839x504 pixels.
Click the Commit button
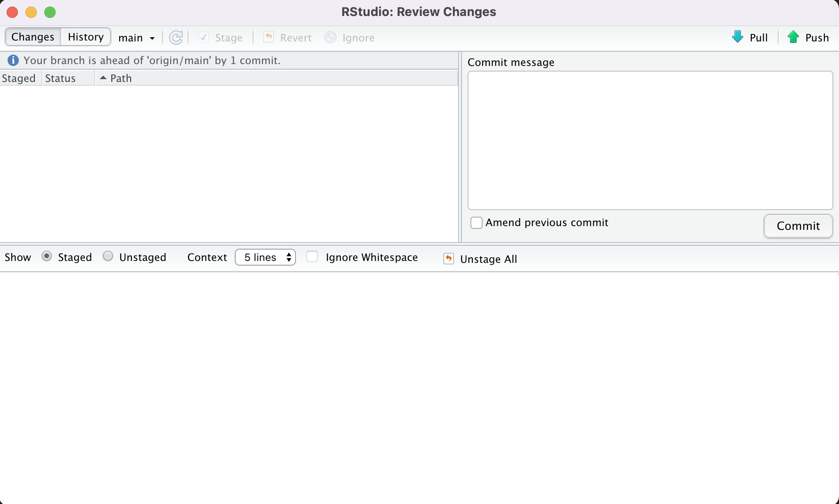tap(798, 226)
